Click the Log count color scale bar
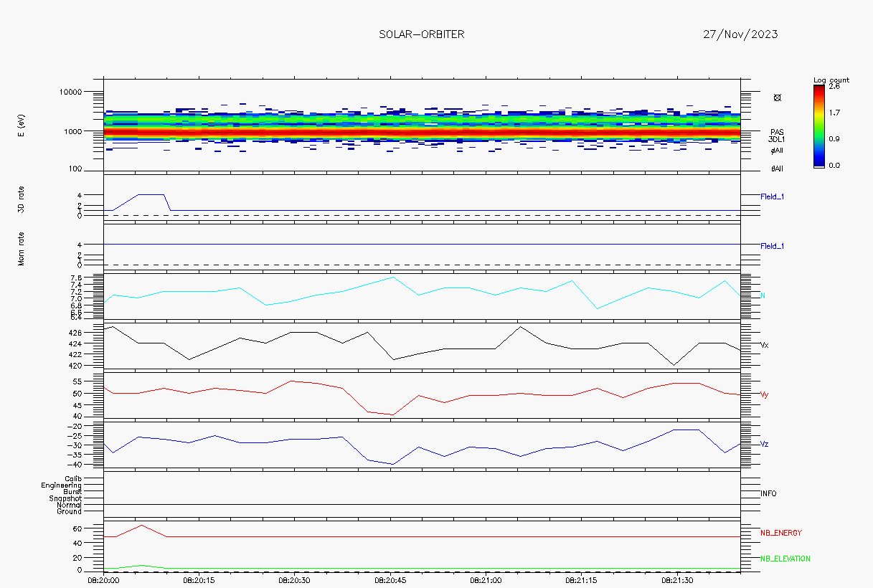Screen dimensions: 873x588 (x=819, y=126)
